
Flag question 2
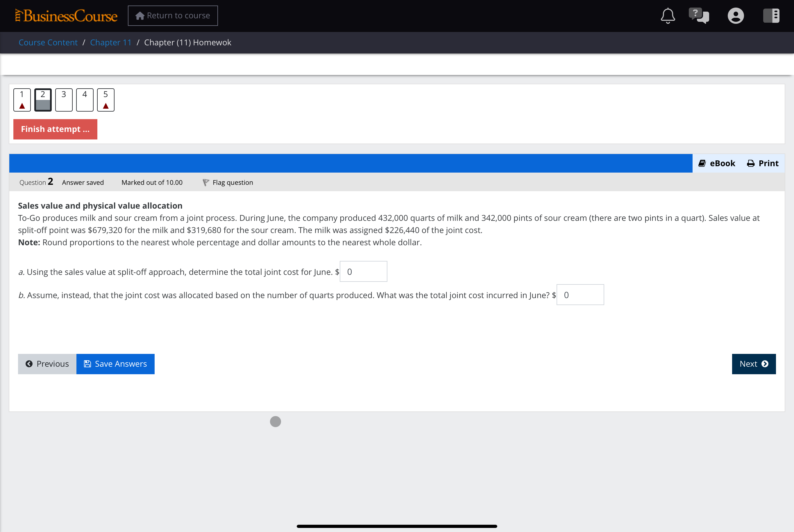(x=228, y=182)
